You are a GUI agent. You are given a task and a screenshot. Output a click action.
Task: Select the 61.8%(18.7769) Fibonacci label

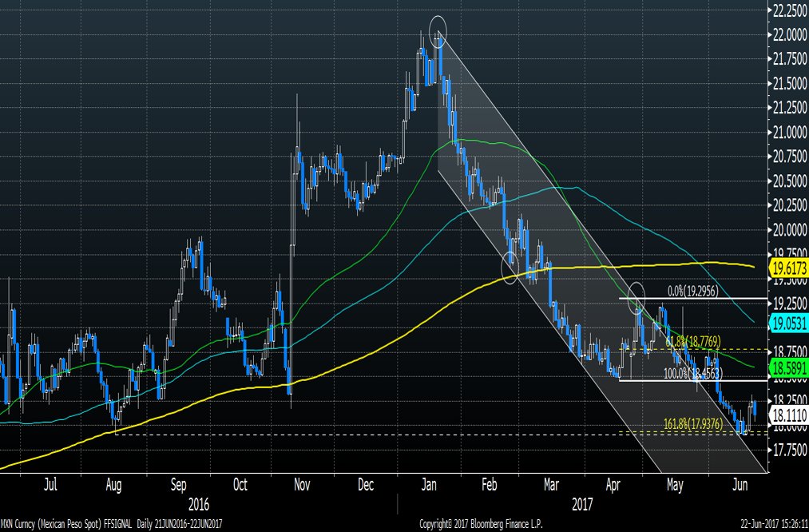[693, 342]
